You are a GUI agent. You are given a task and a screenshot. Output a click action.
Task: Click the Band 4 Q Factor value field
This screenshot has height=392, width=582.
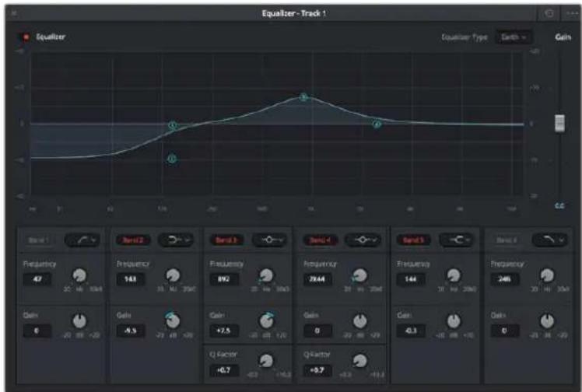point(317,370)
